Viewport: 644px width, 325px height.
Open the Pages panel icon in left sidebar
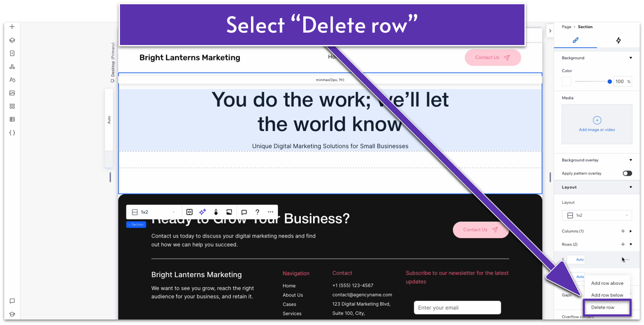(12, 54)
